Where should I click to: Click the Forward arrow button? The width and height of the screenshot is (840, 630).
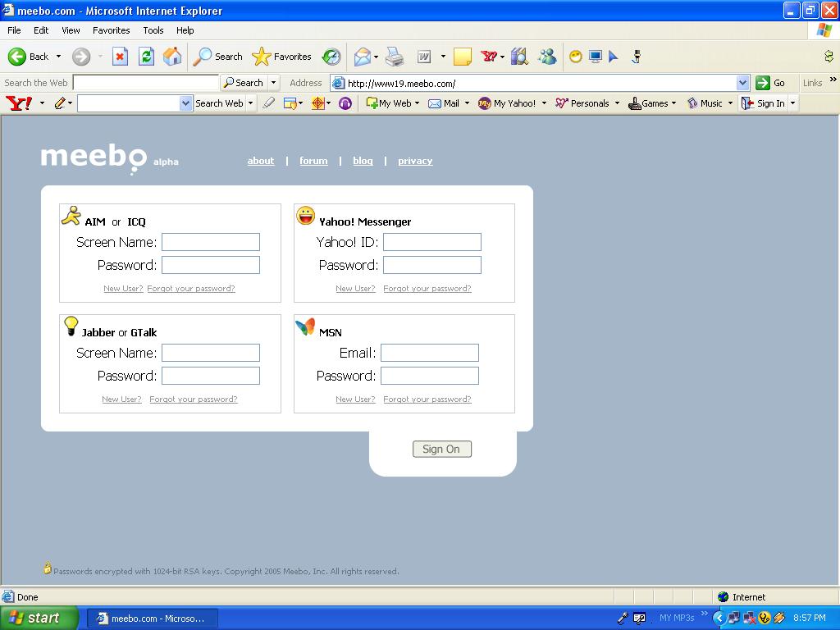point(81,57)
